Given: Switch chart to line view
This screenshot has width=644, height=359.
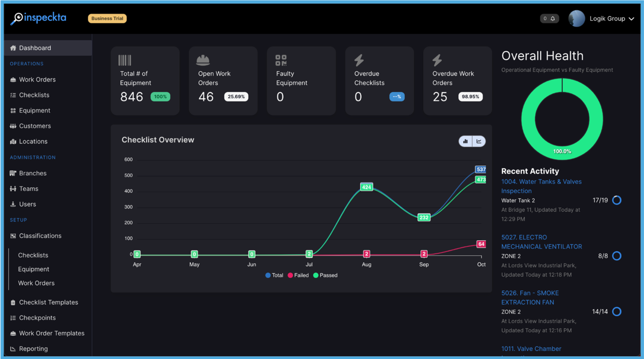Looking at the screenshot, I should [x=479, y=141].
